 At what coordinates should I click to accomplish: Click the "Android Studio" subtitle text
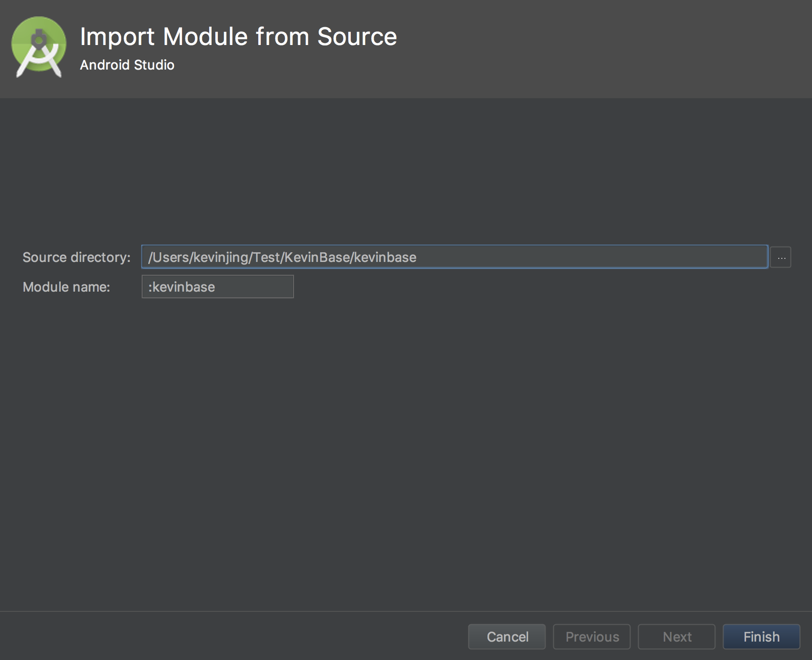coord(127,65)
